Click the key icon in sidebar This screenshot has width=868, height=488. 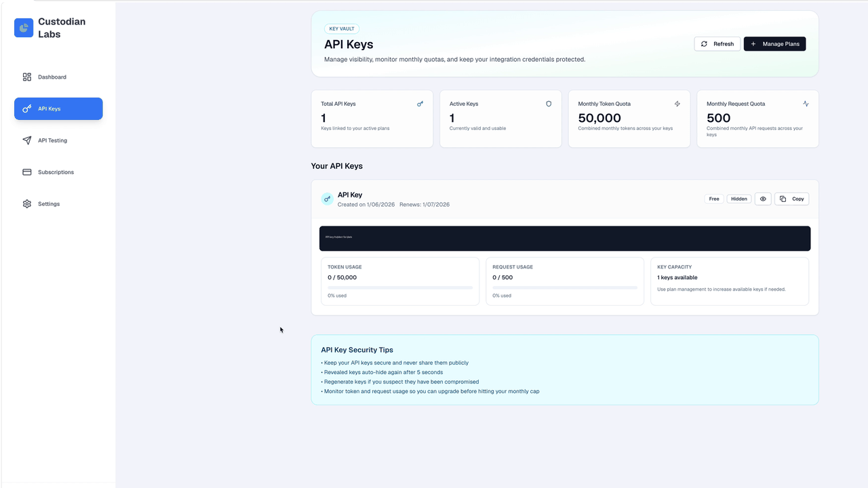click(27, 108)
